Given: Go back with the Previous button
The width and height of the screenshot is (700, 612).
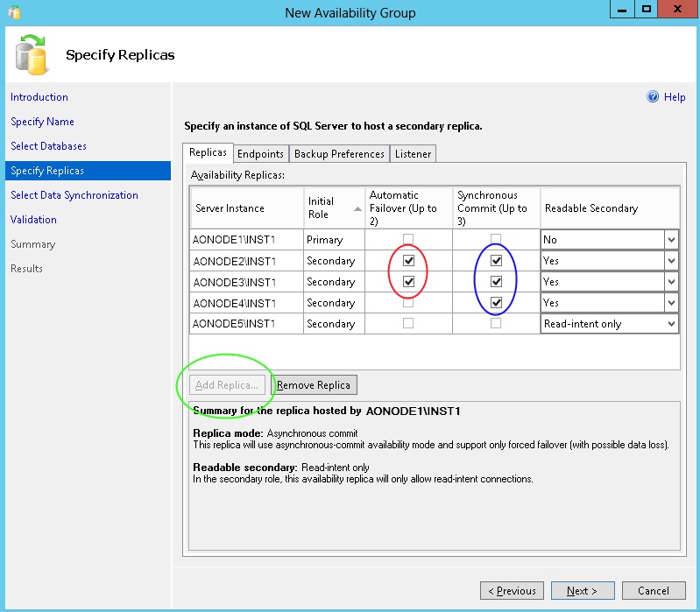Looking at the screenshot, I should [512, 591].
